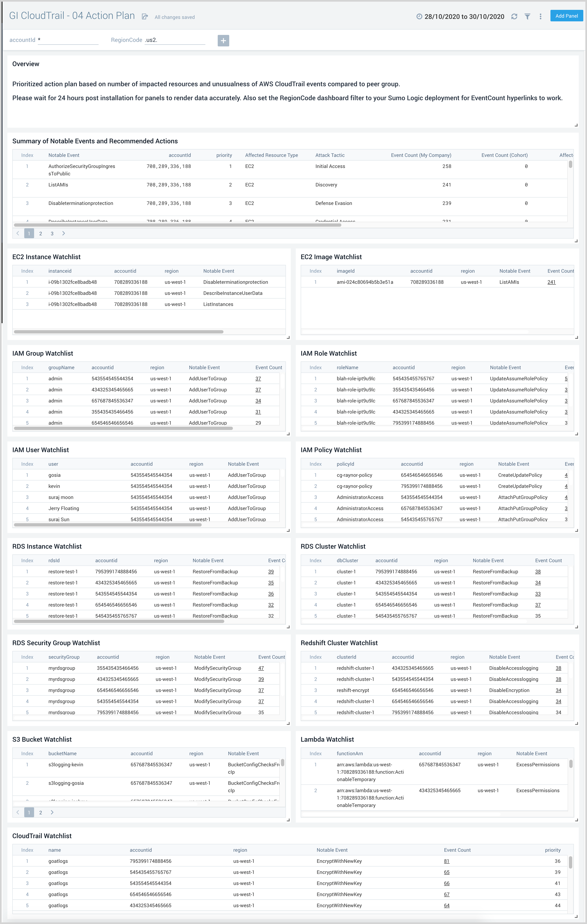Open the three-dot more options menu
This screenshot has width=587, height=924.
pyautogui.click(x=541, y=16)
